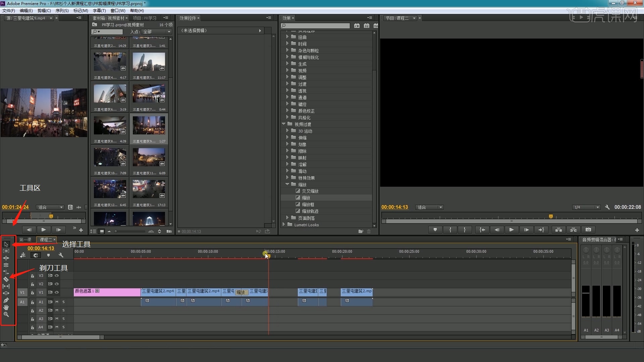Screen dimensions: 644x362
Task: Open the 序列(S) menu
Action: 62,11
